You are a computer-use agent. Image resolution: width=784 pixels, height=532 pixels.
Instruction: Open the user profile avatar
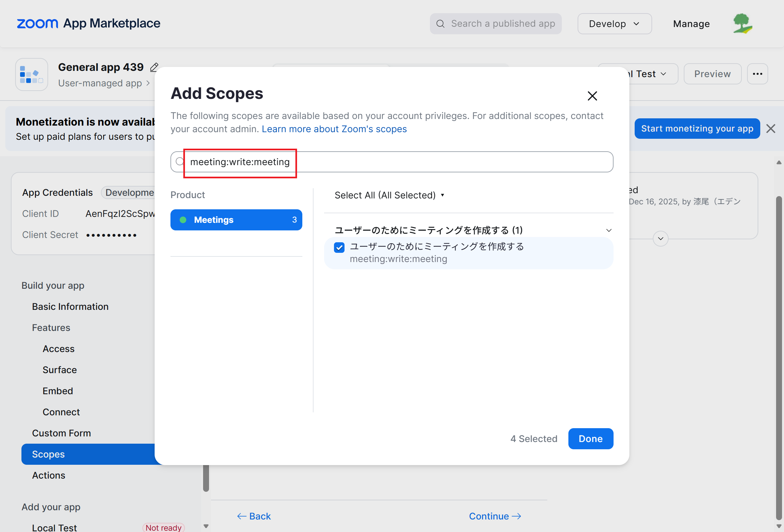pos(742,24)
